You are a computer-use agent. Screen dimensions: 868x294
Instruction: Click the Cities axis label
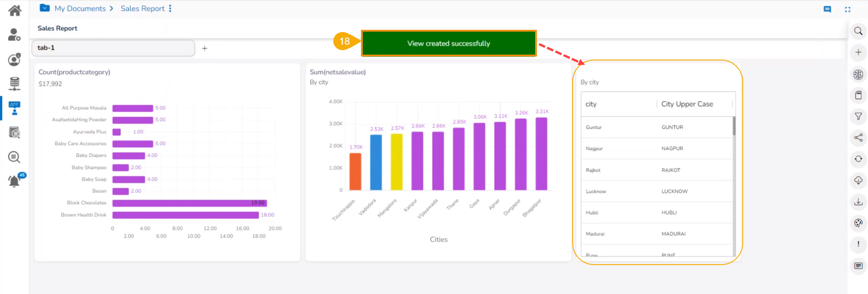tap(439, 239)
